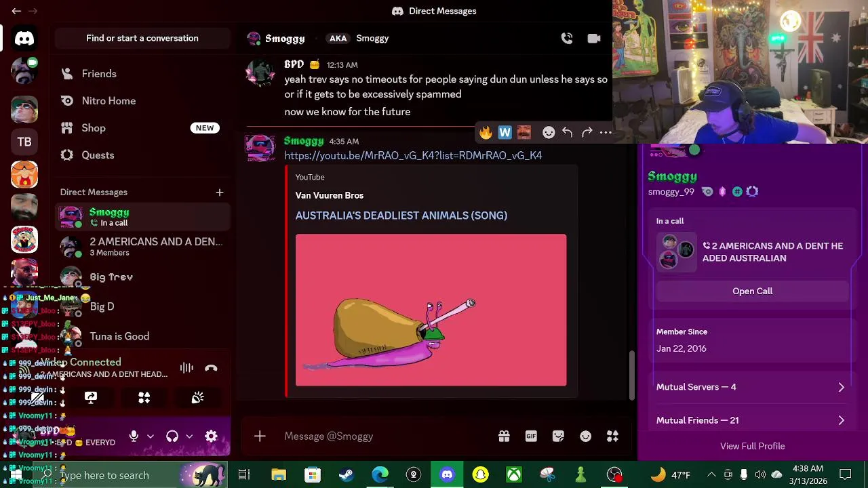The image size is (868, 488).
Task: Open the Van Vuuren Bros channel link
Action: click(x=329, y=196)
